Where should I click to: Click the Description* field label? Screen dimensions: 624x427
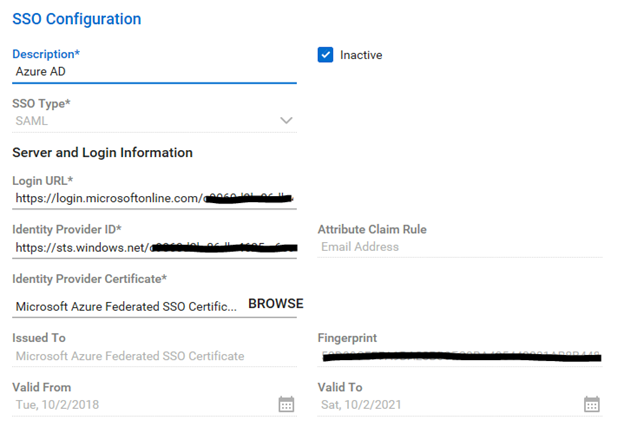46,54
